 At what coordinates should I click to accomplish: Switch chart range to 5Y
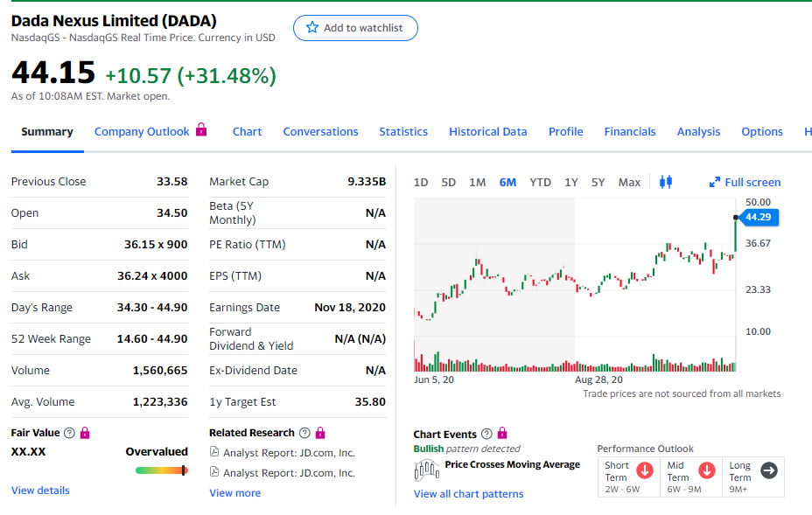pyautogui.click(x=598, y=182)
